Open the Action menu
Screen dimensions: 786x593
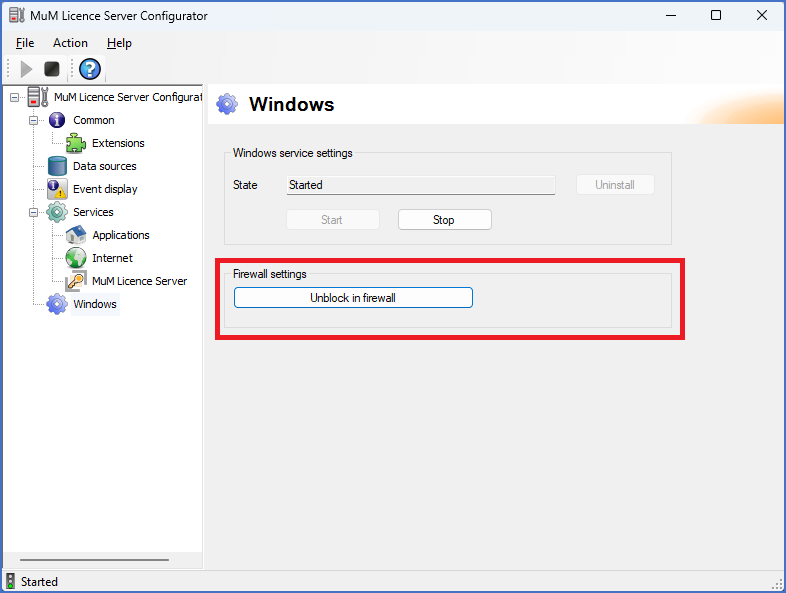(x=71, y=43)
